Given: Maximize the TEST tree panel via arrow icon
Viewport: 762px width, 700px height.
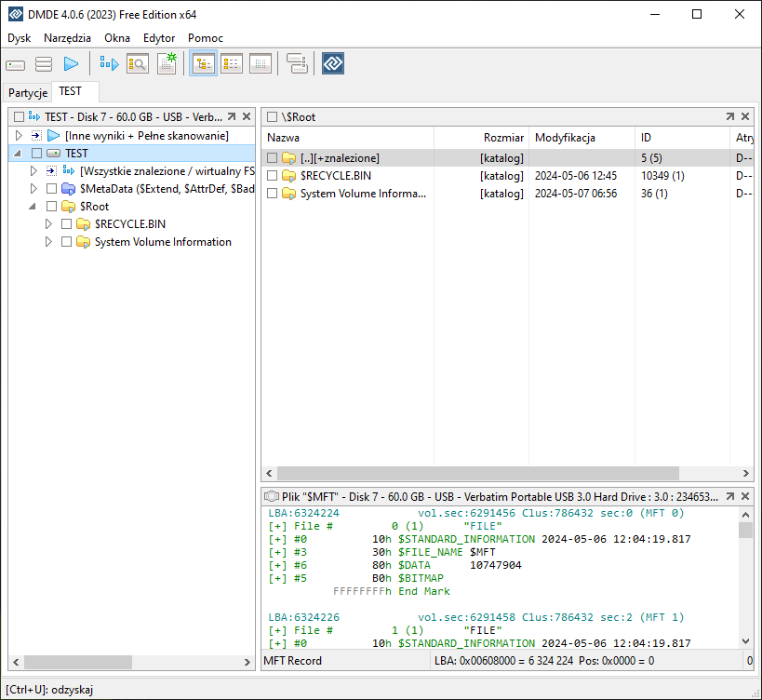Looking at the screenshot, I should pos(232,116).
